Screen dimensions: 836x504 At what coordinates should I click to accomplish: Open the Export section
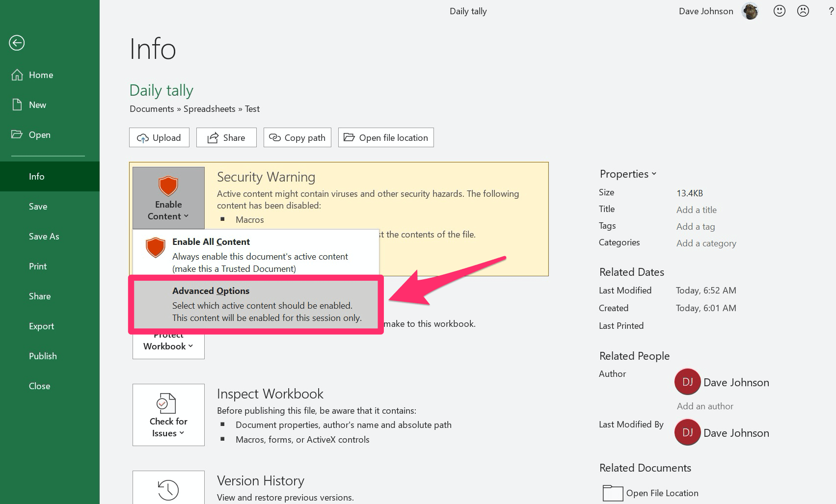(x=41, y=326)
